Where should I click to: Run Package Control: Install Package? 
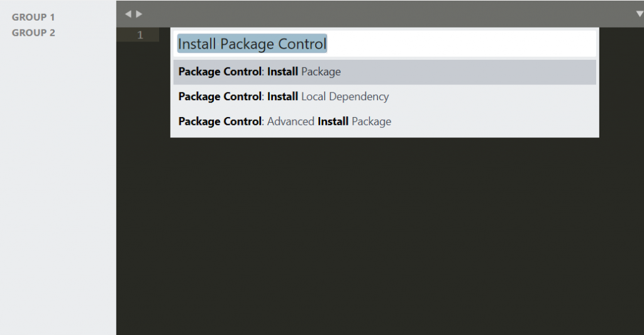point(259,72)
